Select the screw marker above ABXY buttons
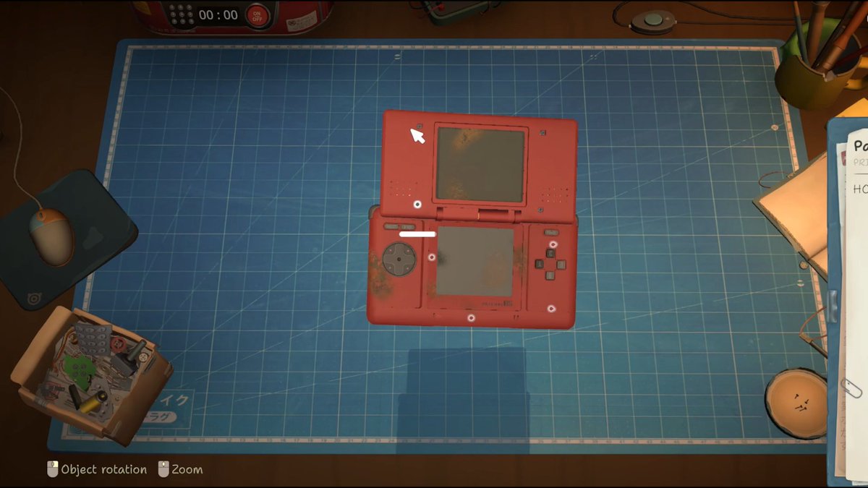 553,244
